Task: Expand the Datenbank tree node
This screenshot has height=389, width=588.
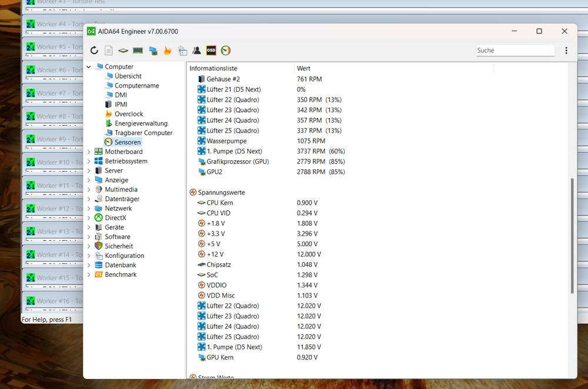Action: 89,265
